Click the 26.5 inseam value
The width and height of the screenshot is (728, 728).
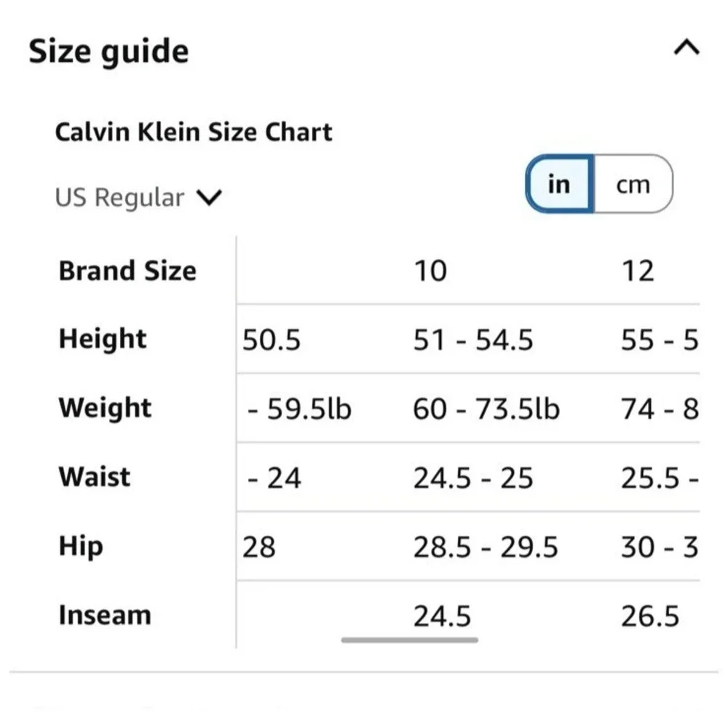tap(650, 616)
